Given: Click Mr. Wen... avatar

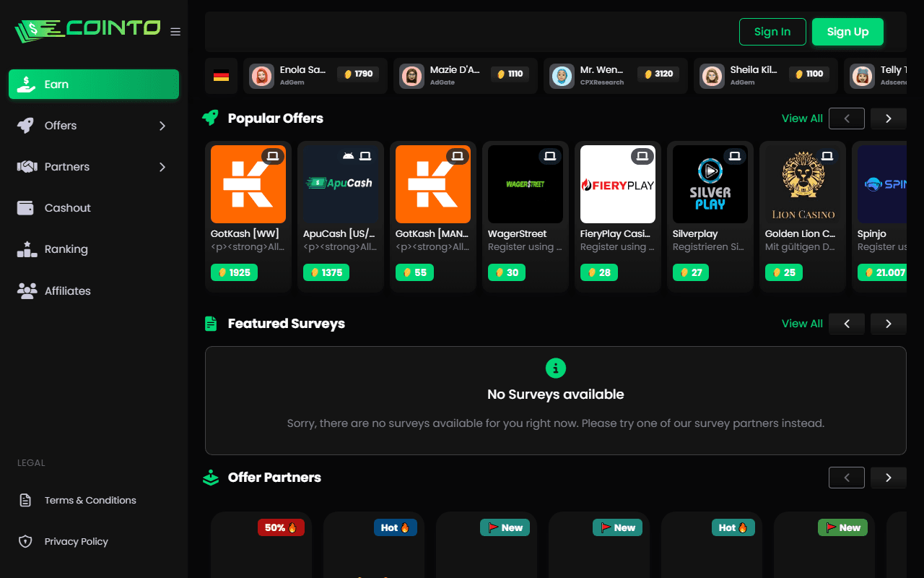Looking at the screenshot, I should 562,76.
